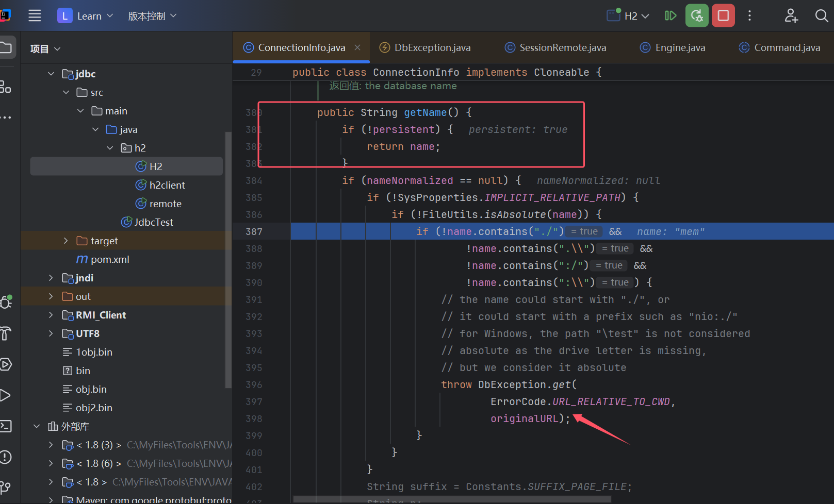Click the project tree vertical scrollbar

pos(228,260)
